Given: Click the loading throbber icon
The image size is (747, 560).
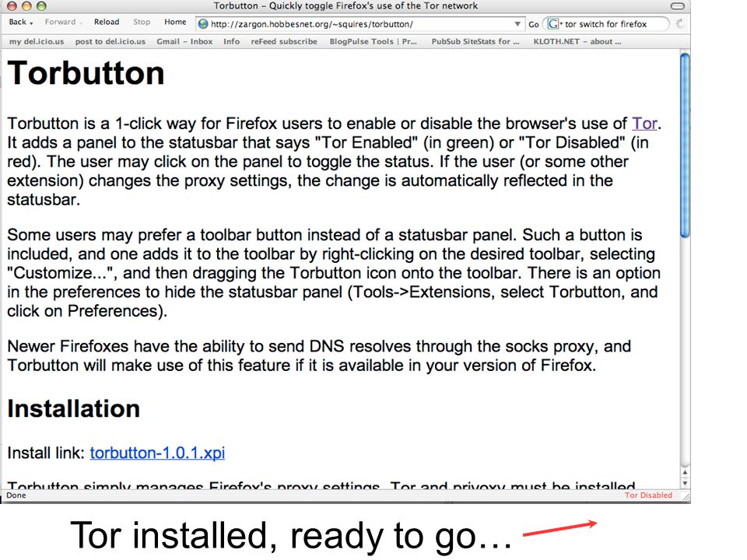Looking at the screenshot, I should (x=680, y=24).
